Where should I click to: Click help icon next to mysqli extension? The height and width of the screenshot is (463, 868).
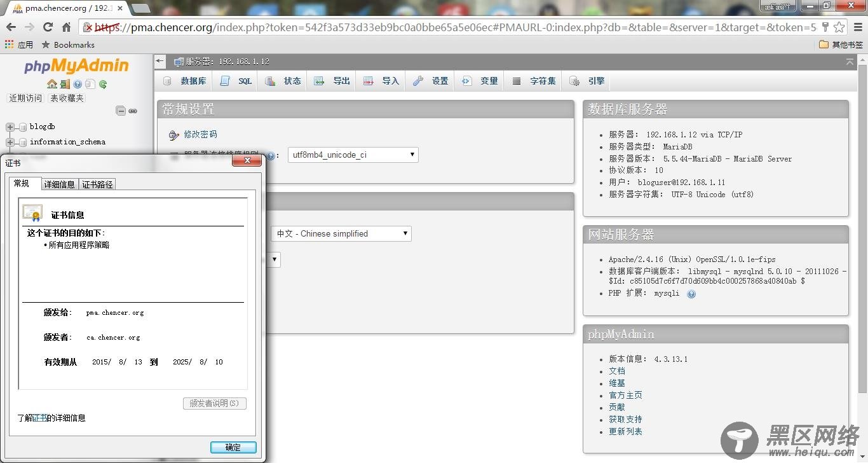pos(691,294)
